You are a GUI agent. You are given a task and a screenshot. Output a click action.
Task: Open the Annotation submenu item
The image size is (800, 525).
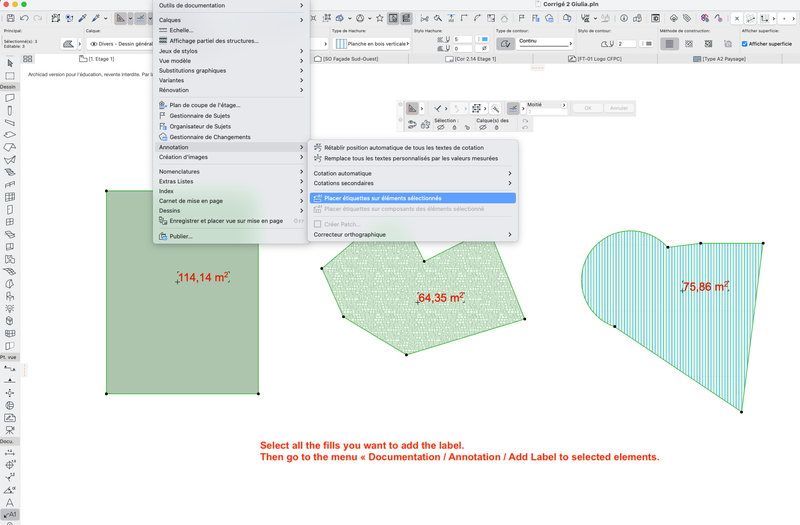[231, 147]
